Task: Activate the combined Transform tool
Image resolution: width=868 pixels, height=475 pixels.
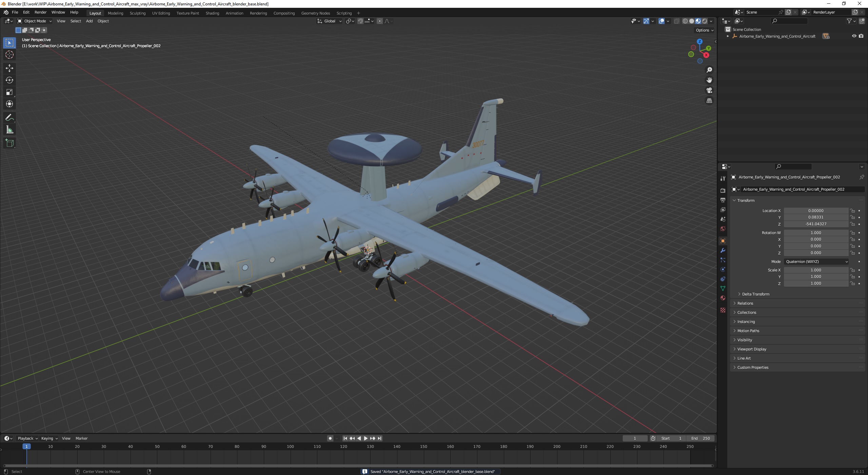Action: [9, 104]
